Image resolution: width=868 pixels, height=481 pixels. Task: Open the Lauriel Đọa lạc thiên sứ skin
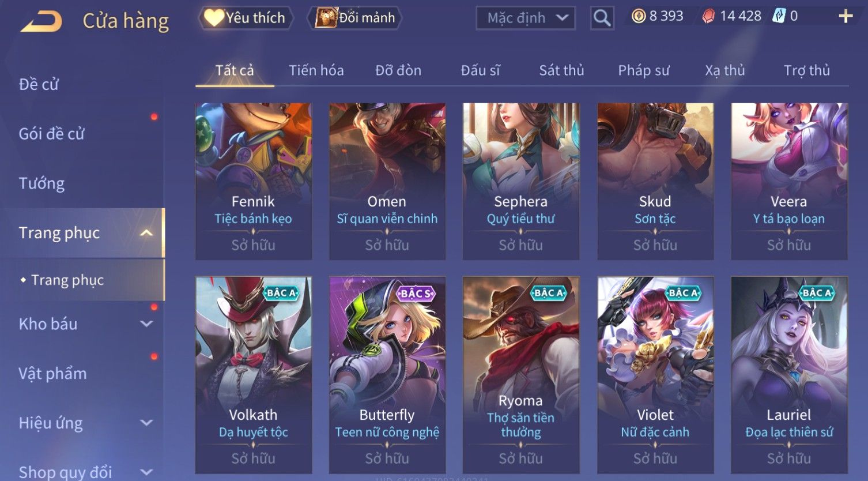tap(789, 375)
